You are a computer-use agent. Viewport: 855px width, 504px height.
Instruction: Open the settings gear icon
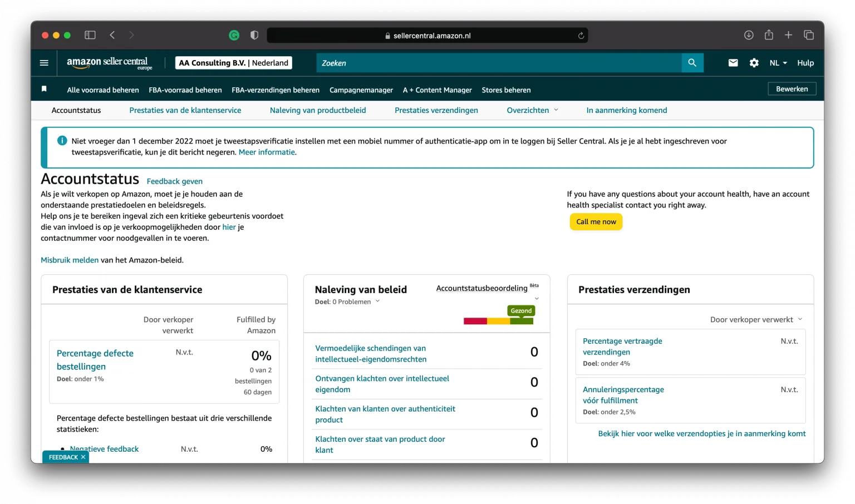tap(754, 63)
